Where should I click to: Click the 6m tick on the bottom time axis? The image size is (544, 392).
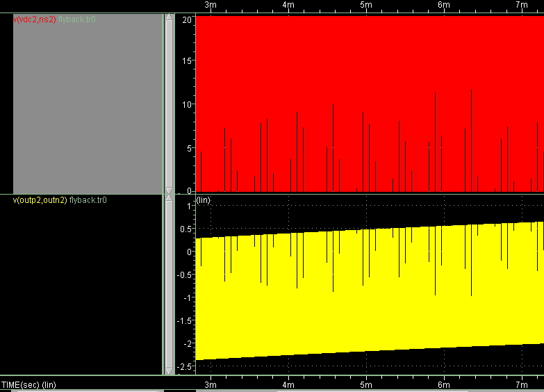coord(444,385)
